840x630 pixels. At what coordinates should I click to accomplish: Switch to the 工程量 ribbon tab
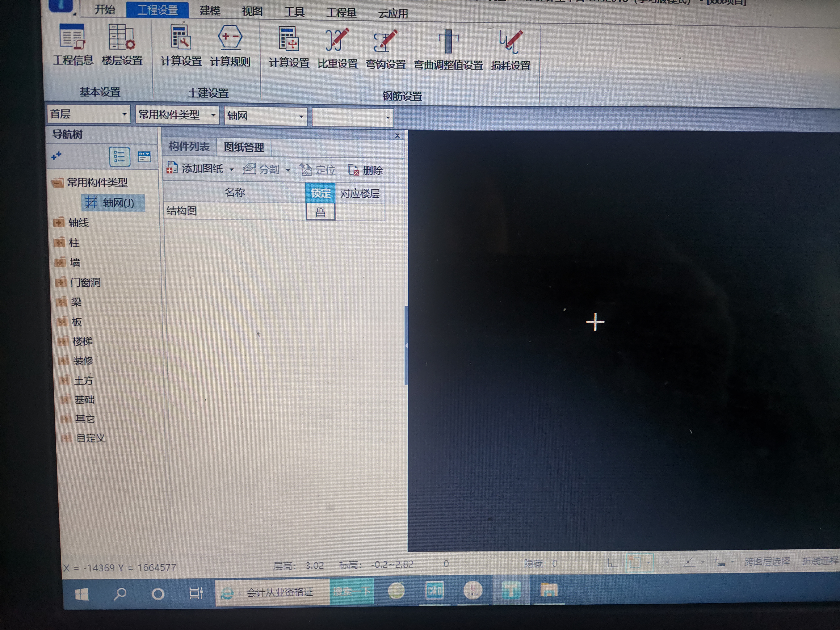pyautogui.click(x=341, y=13)
